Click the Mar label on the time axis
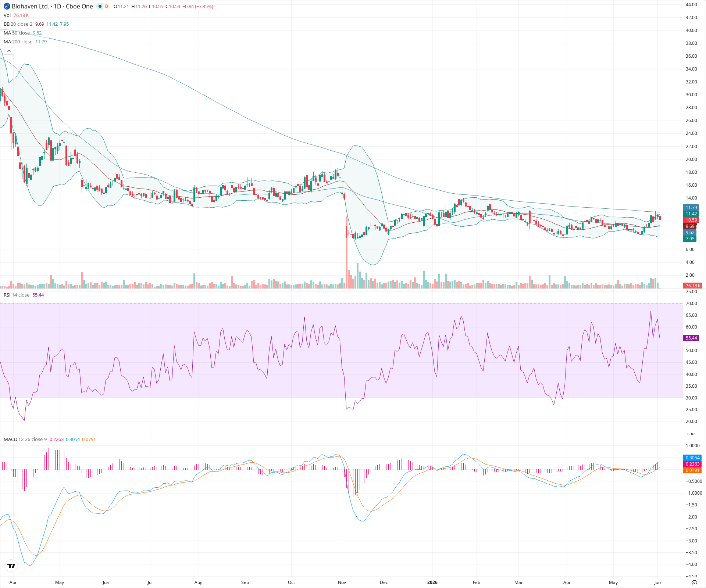The width and height of the screenshot is (706, 588). pyautogui.click(x=518, y=582)
